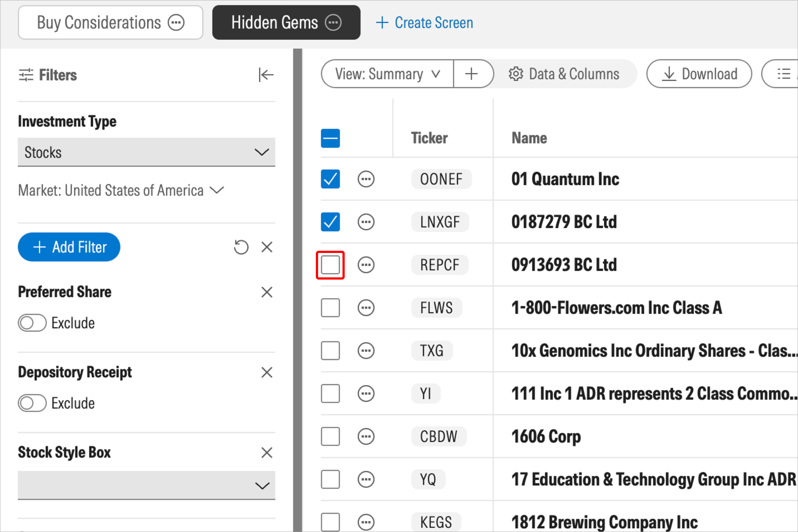This screenshot has height=532, width=798.
Task: Open row actions for OONEF
Action: 366,179
